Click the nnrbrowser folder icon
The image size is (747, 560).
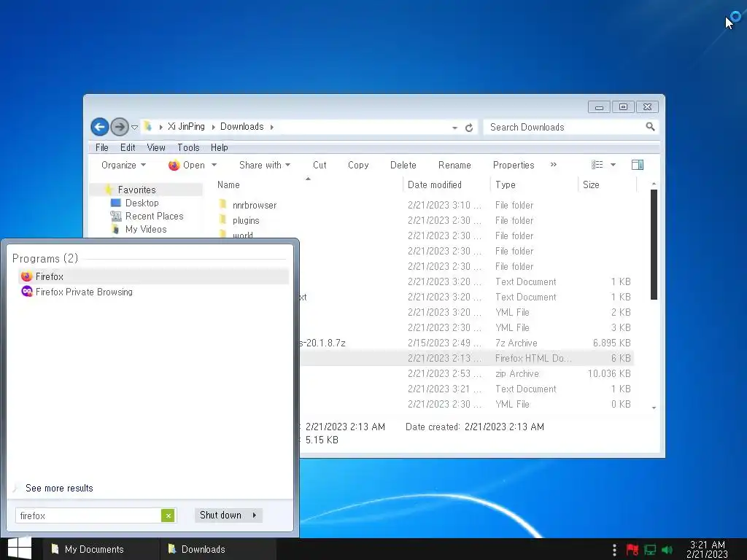coord(222,205)
